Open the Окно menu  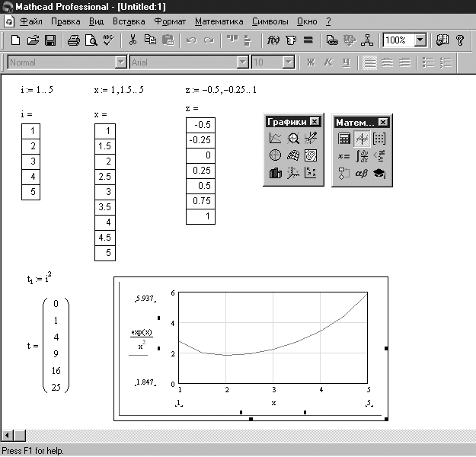(307, 21)
